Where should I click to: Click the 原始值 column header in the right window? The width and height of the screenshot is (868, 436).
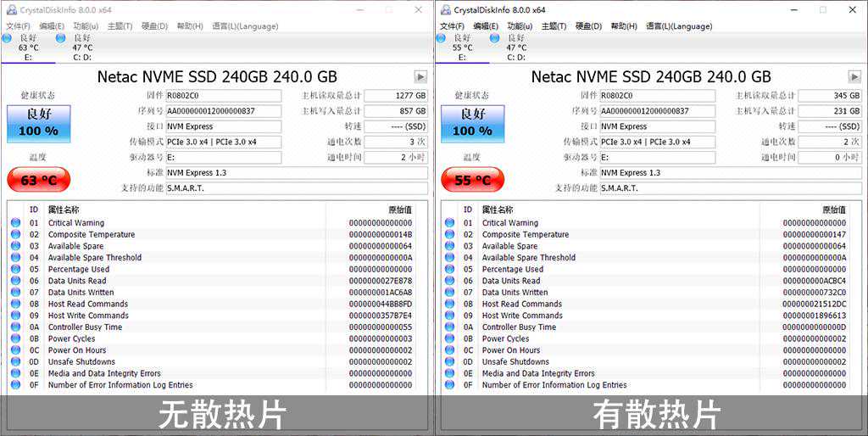point(832,210)
